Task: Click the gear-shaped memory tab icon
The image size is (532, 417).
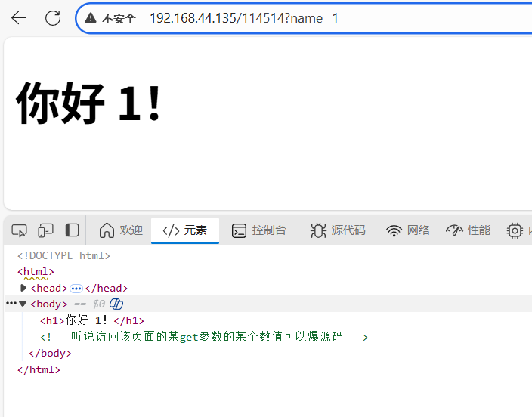Action: tap(515, 230)
